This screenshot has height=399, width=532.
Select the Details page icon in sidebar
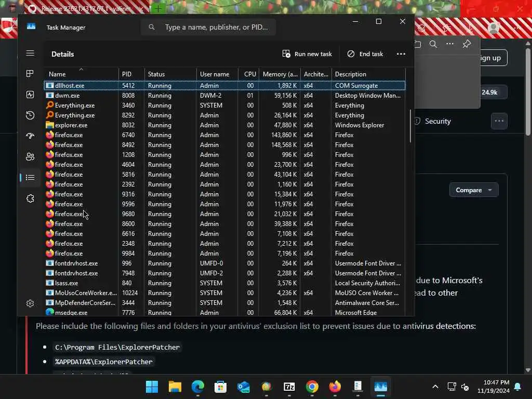coord(30,178)
